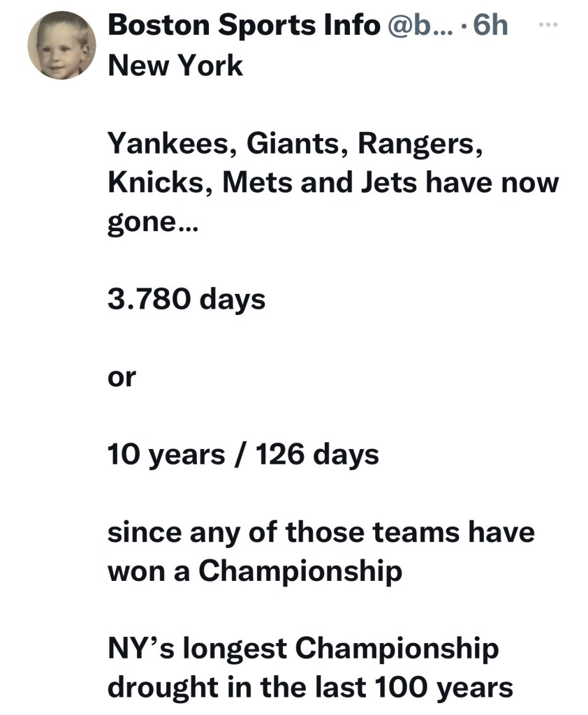The width and height of the screenshot is (588, 715).
Task: Click the "126 days" text
Action: click(x=317, y=455)
